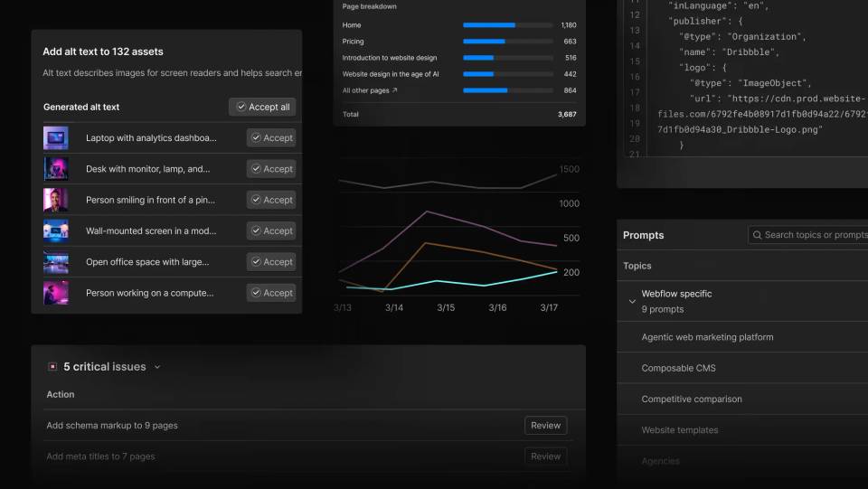Image resolution: width=868 pixels, height=489 pixels.
Task: Open the open office space thumbnail
Action: [56, 261]
